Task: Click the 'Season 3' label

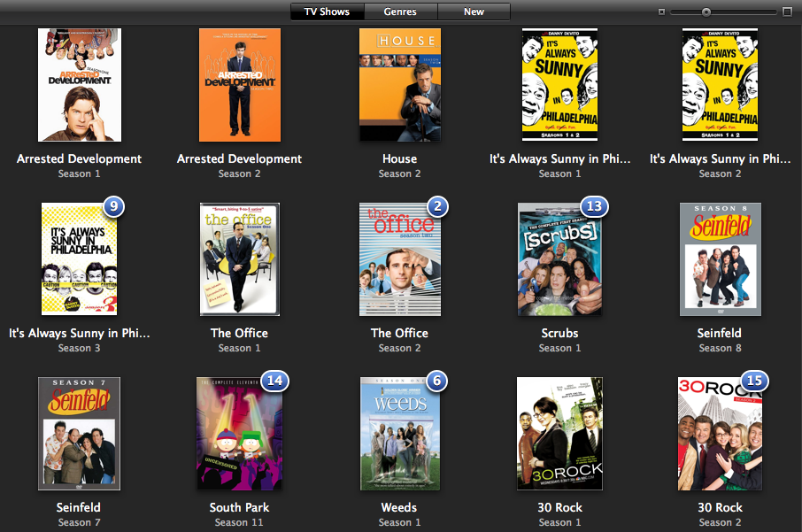Action: [x=80, y=348]
